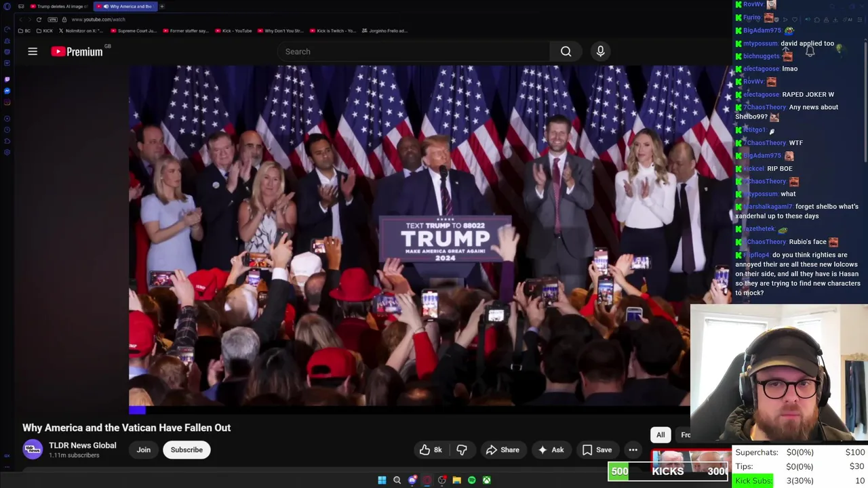Click the YouTube search magnifier button
The height and width of the screenshot is (488, 868).
[x=566, y=52]
